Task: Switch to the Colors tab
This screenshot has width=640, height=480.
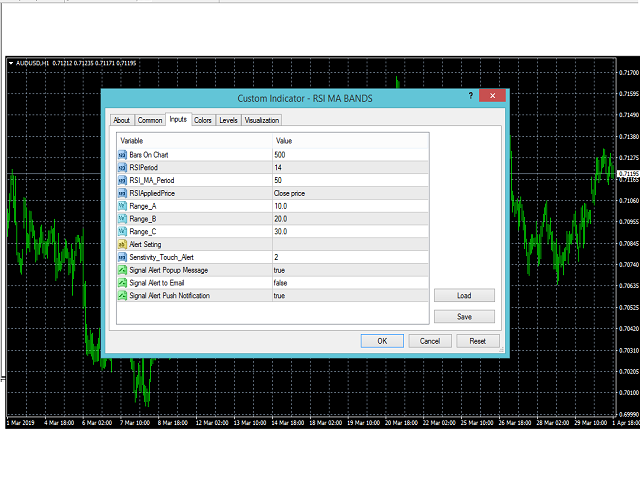Action: (203, 120)
